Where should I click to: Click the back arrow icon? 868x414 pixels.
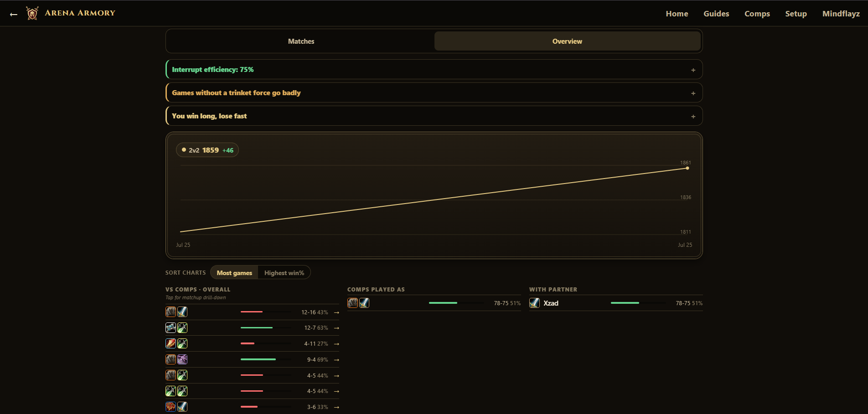click(14, 14)
